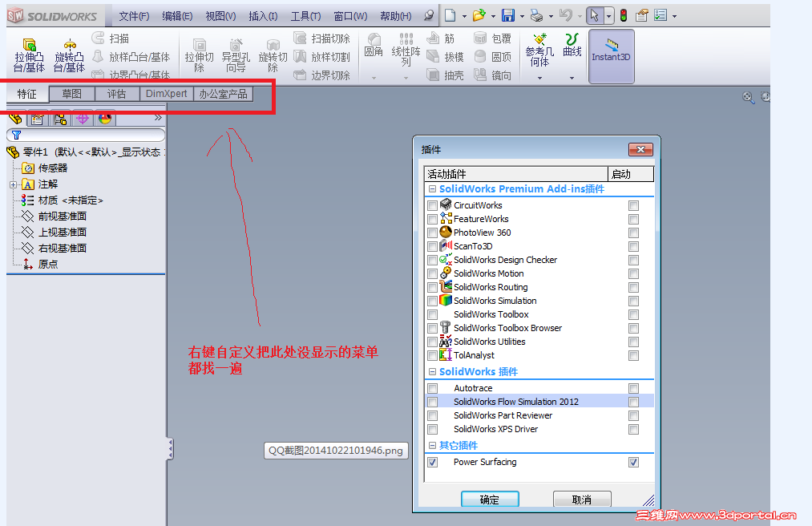Enable the PhotoView 360 active add-in checkbox
Screen dimensions: 812x526
(x=432, y=233)
